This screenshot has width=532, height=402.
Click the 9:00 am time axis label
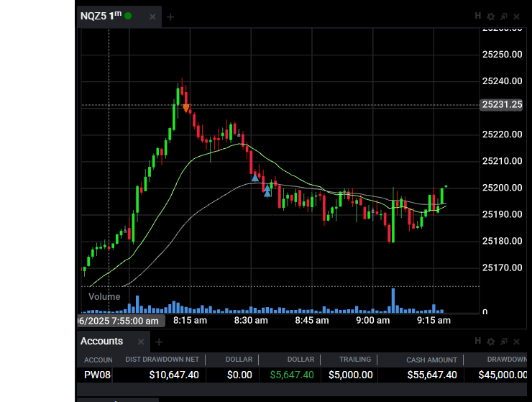373,321
